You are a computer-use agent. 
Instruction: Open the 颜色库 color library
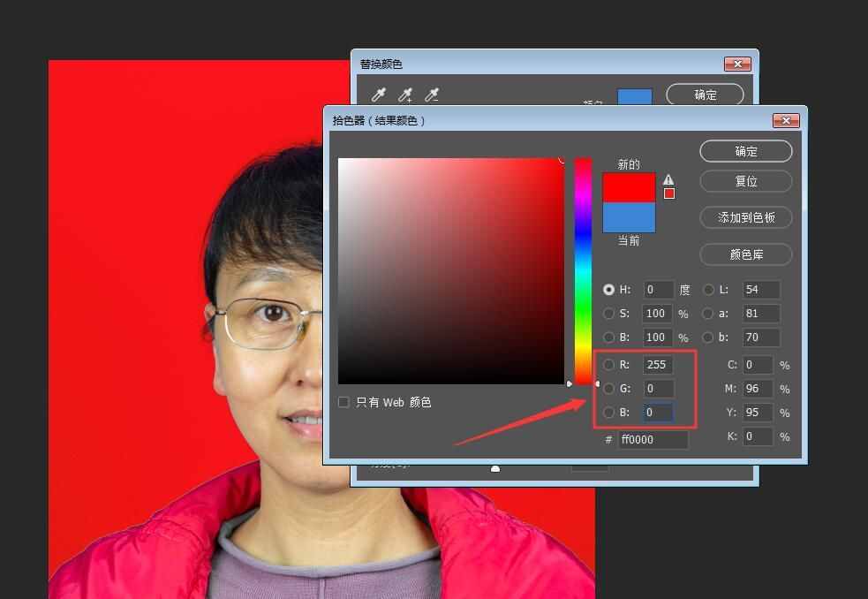pyautogui.click(x=745, y=254)
